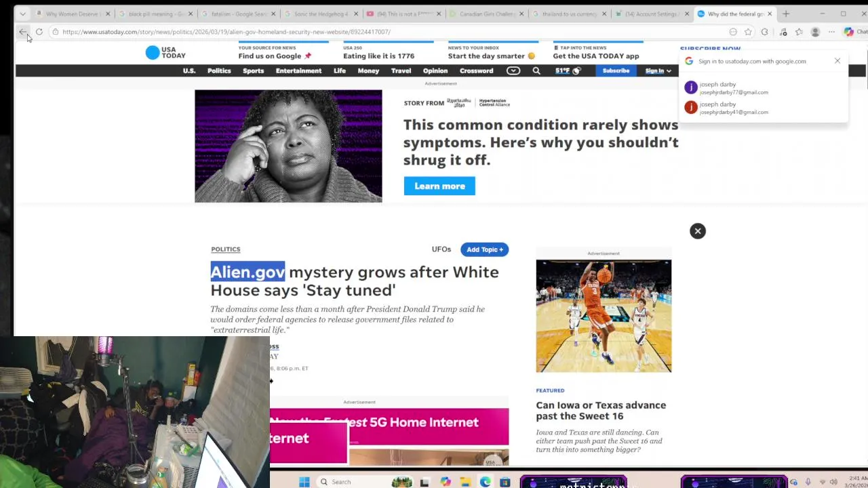Open the 5G Home Internet ad banner
The height and width of the screenshot is (488, 868).
point(389,436)
